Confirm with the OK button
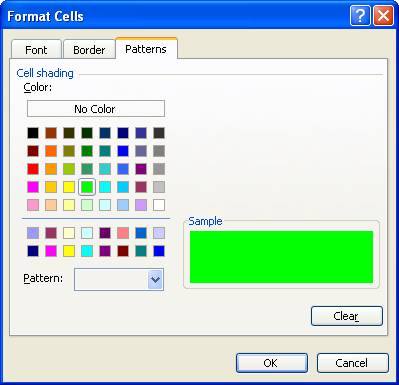Screen dimensions: 399x385 pos(272,363)
